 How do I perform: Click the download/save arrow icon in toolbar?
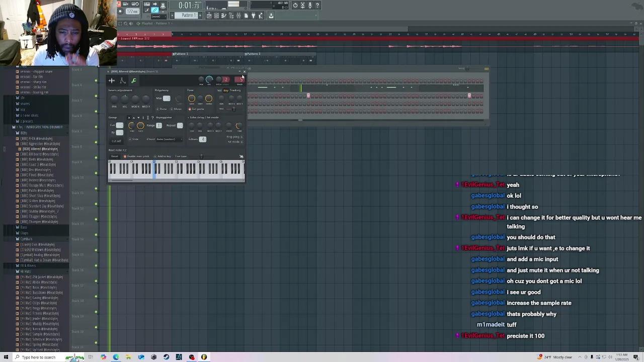[271, 16]
